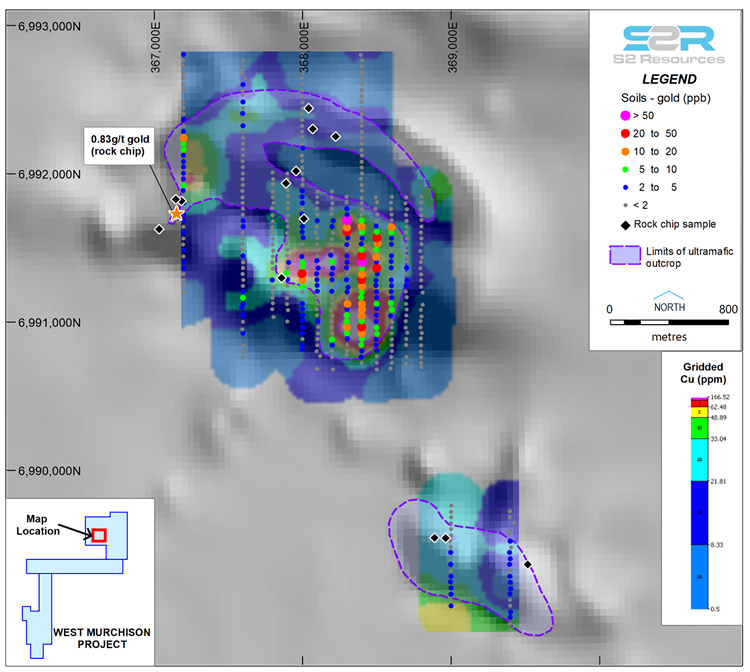The height and width of the screenshot is (672, 750).
Task: Click the 369,000E easting label
Action: point(452,47)
